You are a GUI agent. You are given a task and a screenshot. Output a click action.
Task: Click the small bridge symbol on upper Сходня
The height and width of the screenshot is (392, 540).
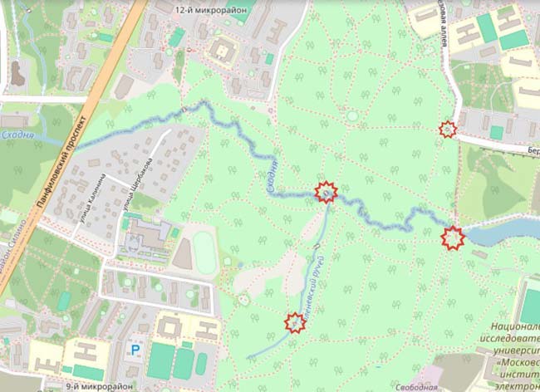(x=184, y=110)
